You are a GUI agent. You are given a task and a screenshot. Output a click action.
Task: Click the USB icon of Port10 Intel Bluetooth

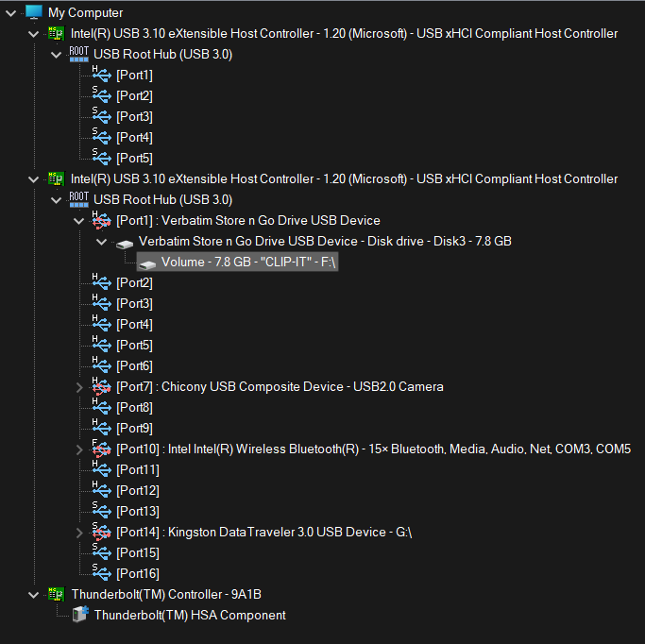[101, 448]
